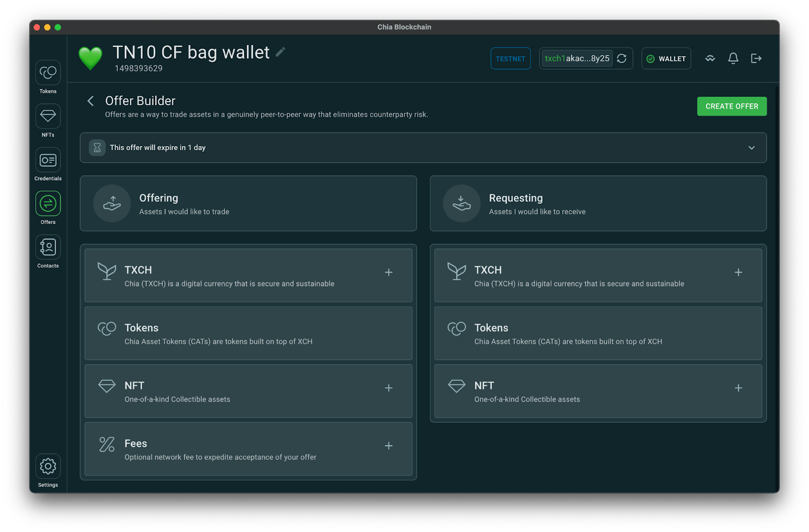
Task: Click the TESTNET badge
Action: (510, 59)
